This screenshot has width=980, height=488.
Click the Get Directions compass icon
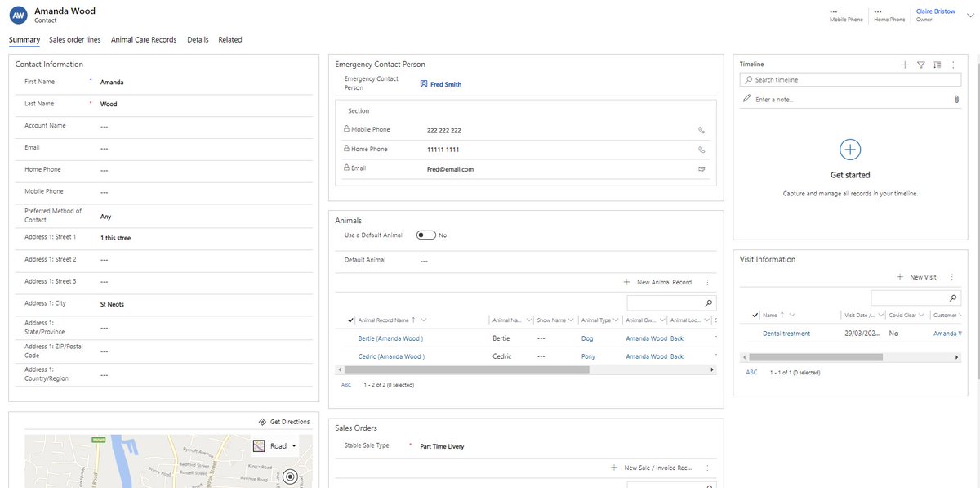pos(262,421)
